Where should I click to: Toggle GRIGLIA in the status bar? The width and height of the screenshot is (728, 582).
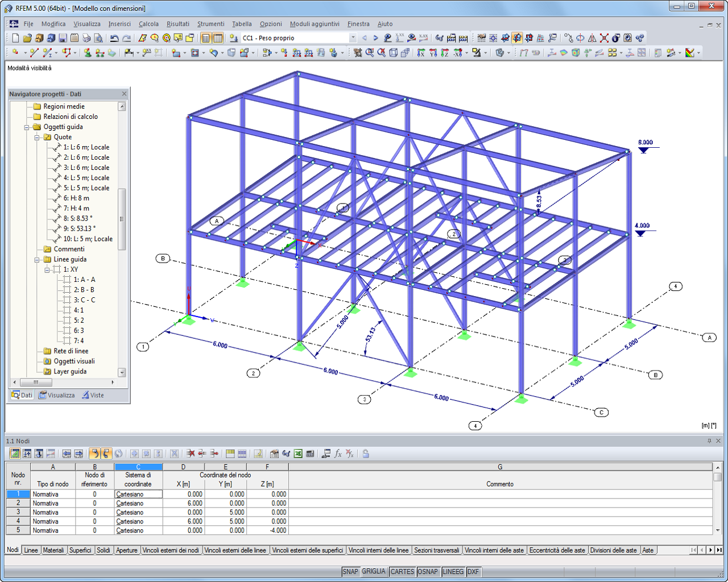click(x=374, y=572)
